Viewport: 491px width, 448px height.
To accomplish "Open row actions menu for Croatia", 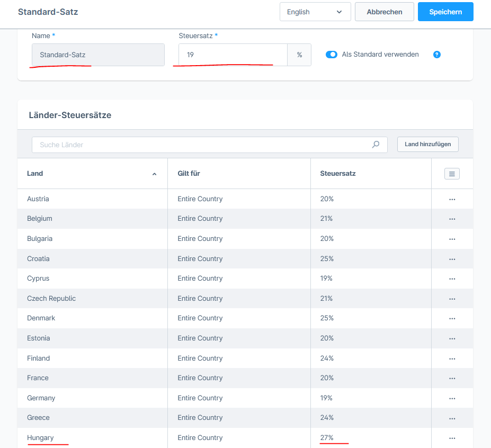I will coord(452,259).
